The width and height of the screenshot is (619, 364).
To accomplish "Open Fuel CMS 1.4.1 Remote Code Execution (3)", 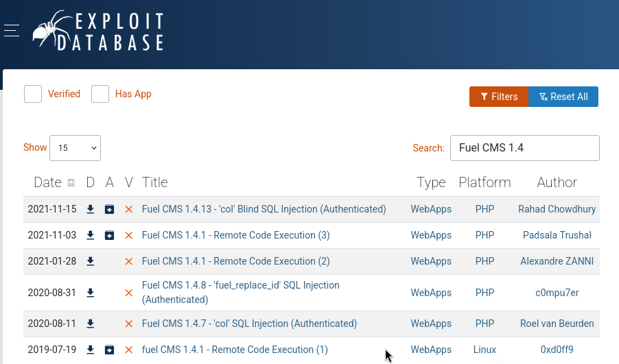I will pos(235,235).
